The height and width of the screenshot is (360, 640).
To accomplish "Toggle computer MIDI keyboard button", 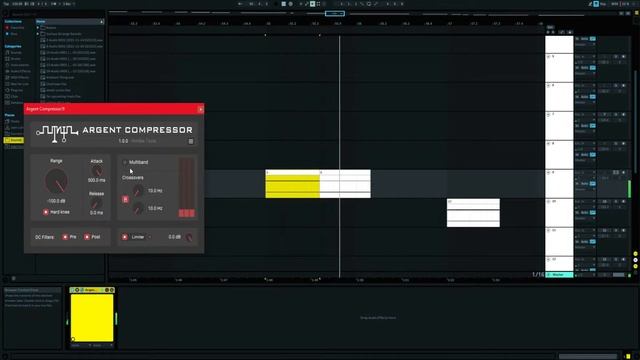I will tap(596, 4).
